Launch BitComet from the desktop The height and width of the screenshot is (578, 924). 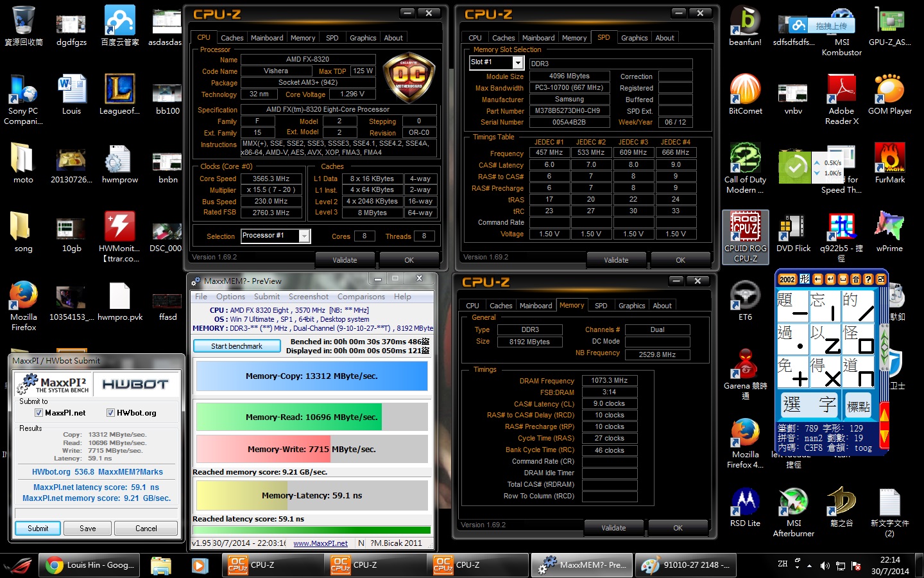pyautogui.click(x=746, y=94)
